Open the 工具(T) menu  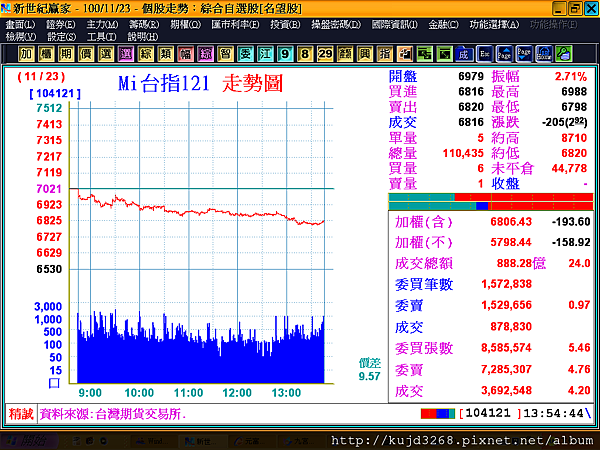(x=101, y=37)
